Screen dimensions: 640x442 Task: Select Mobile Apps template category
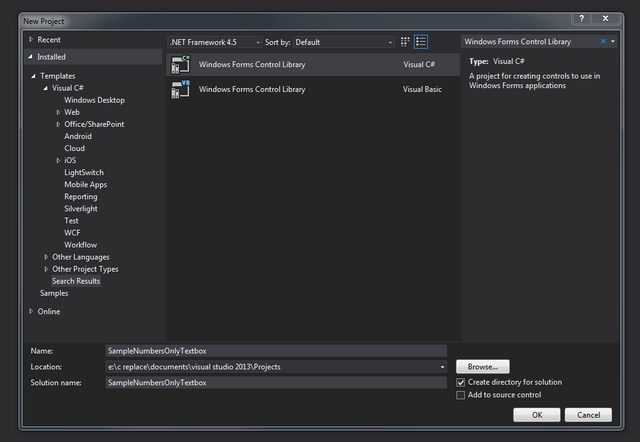coord(85,184)
